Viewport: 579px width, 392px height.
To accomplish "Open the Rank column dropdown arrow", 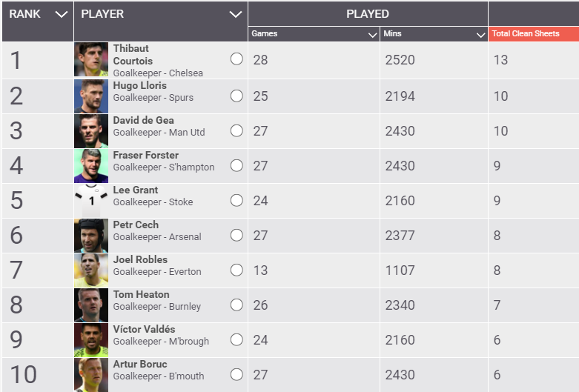I will coord(62,14).
